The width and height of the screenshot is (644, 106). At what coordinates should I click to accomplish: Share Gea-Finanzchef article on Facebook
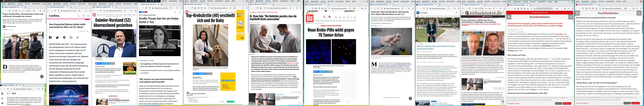point(50,37)
